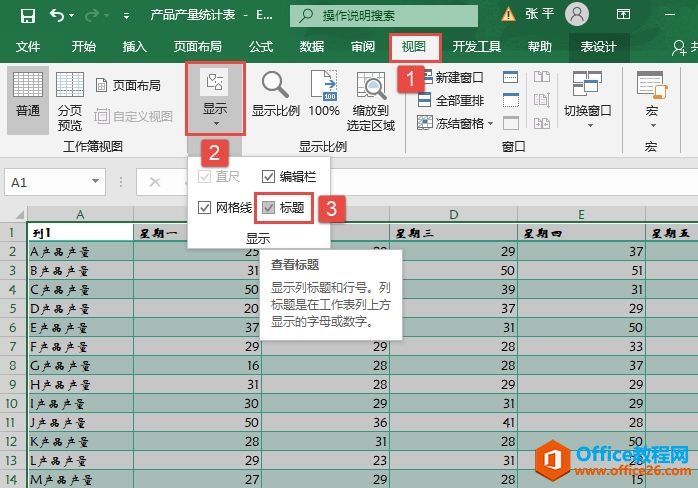Switch to the Formulas (公式) tab

click(261, 47)
